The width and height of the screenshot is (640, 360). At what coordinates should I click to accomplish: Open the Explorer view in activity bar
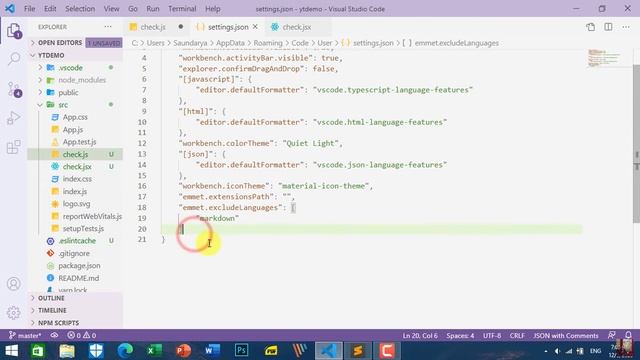pos(14,30)
